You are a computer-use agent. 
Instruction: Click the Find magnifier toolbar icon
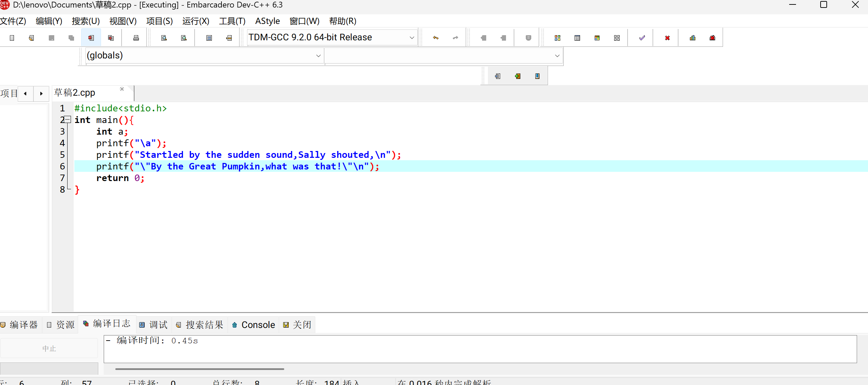pyautogui.click(x=164, y=38)
